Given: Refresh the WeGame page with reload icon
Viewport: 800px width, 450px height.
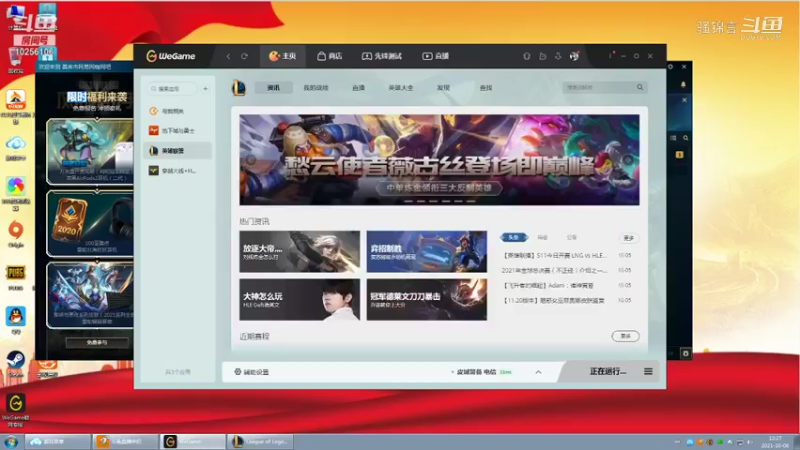Looking at the screenshot, I should coord(244,56).
